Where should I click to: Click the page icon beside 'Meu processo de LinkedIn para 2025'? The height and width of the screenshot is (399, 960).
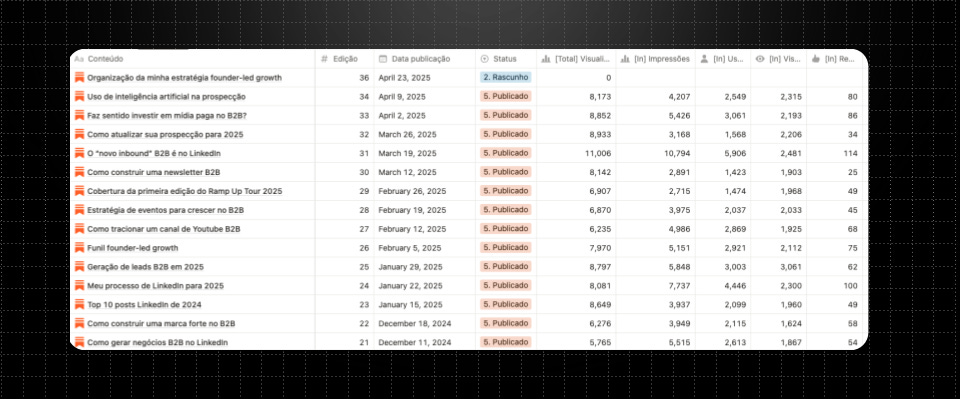(x=79, y=286)
